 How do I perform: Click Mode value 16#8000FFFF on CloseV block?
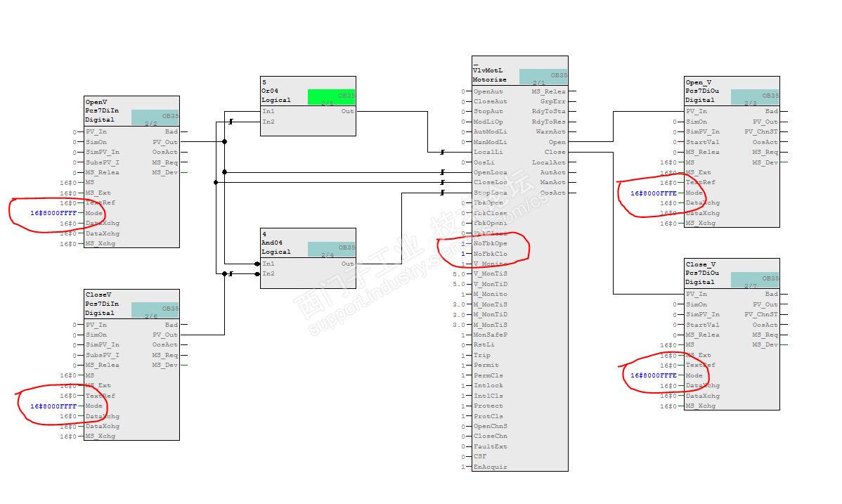(53, 406)
